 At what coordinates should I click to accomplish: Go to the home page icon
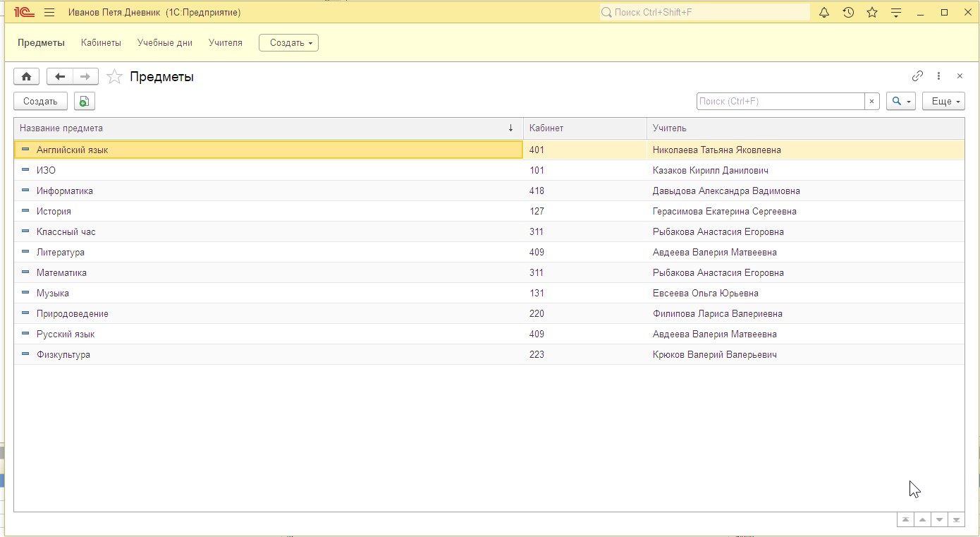pyautogui.click(x=26, y=77)
